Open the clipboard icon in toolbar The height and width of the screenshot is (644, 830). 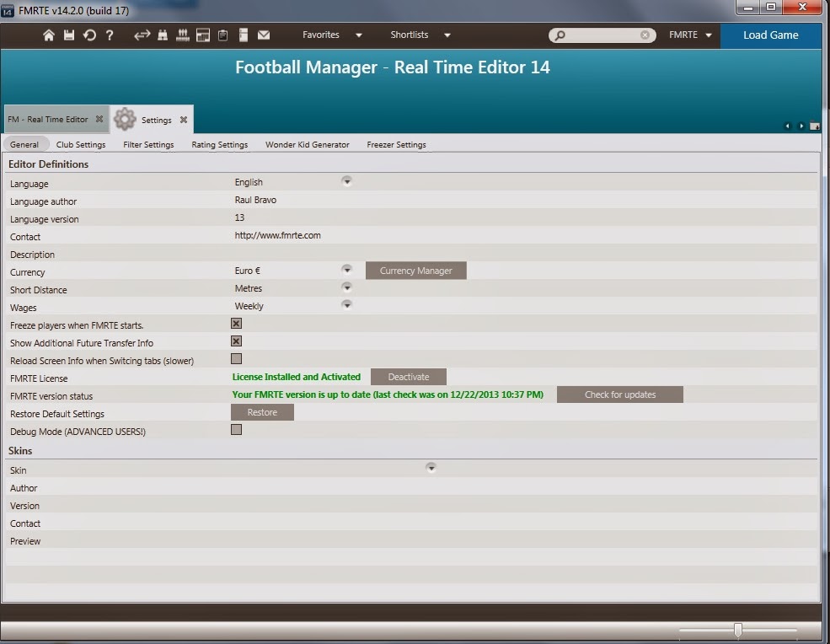coord(222,35)
